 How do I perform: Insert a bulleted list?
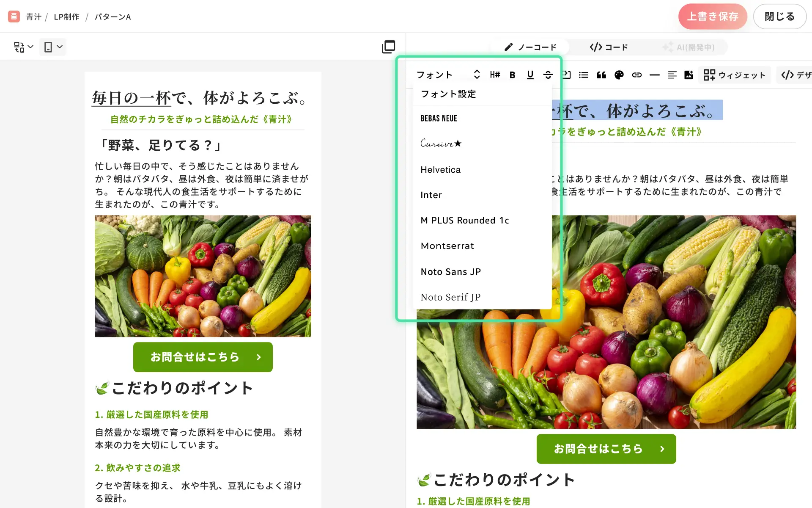[584, 75]
